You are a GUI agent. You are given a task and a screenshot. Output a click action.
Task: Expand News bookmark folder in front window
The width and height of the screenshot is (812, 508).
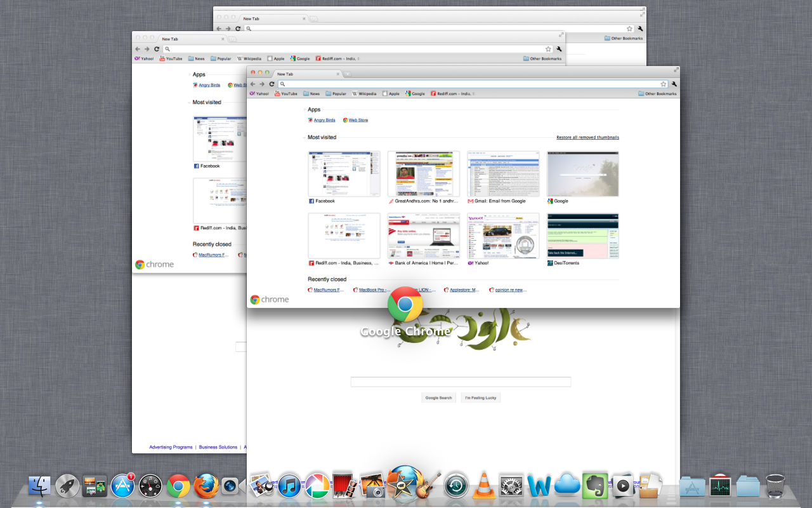point(311,93)
